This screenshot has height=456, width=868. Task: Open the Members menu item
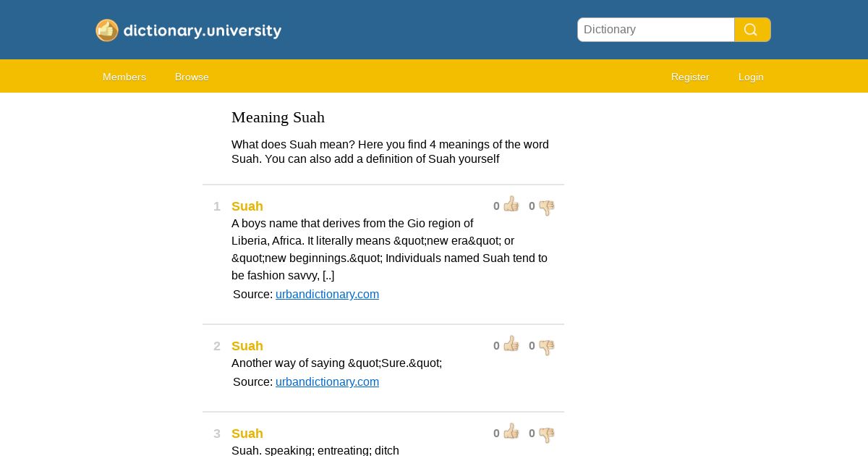tap(124, 77)
